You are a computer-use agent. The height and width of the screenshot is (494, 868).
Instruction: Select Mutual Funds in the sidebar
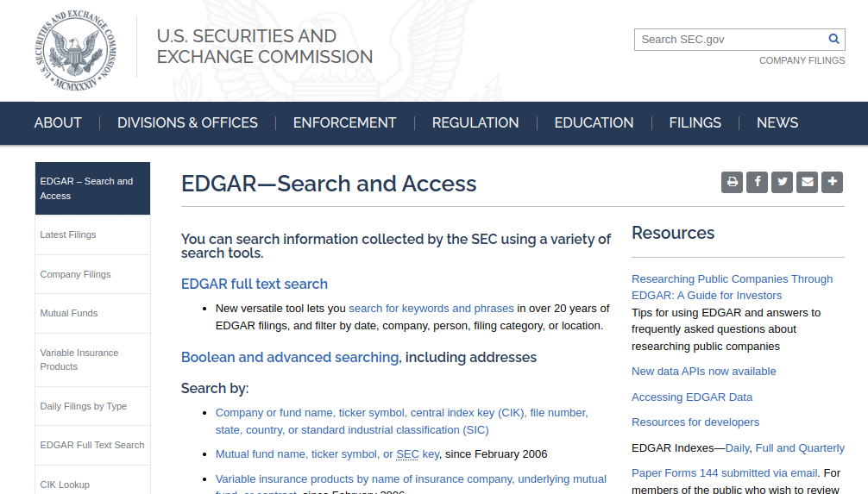69,313
